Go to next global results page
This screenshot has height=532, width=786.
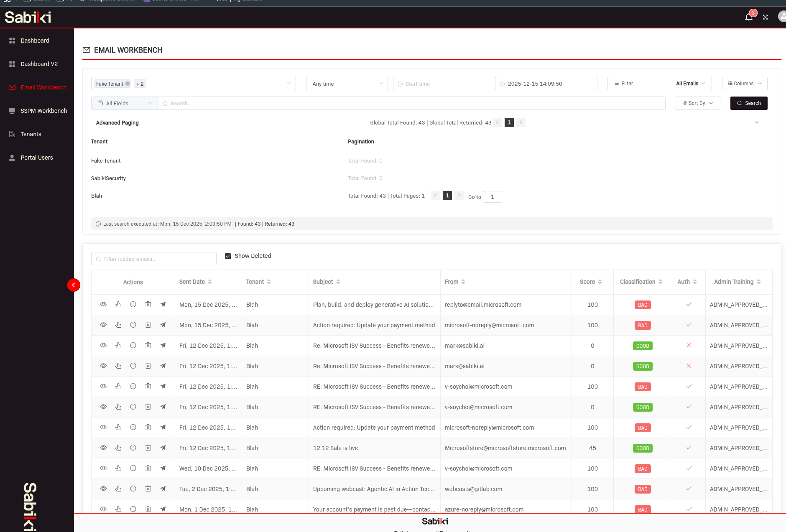(x=521, y=122)
